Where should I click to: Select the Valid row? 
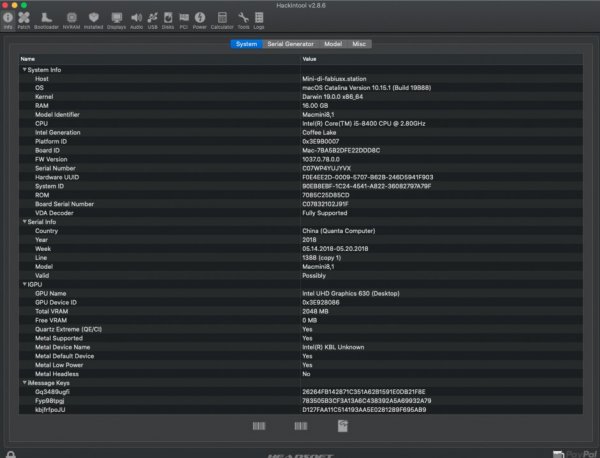[x=301, y=275]
